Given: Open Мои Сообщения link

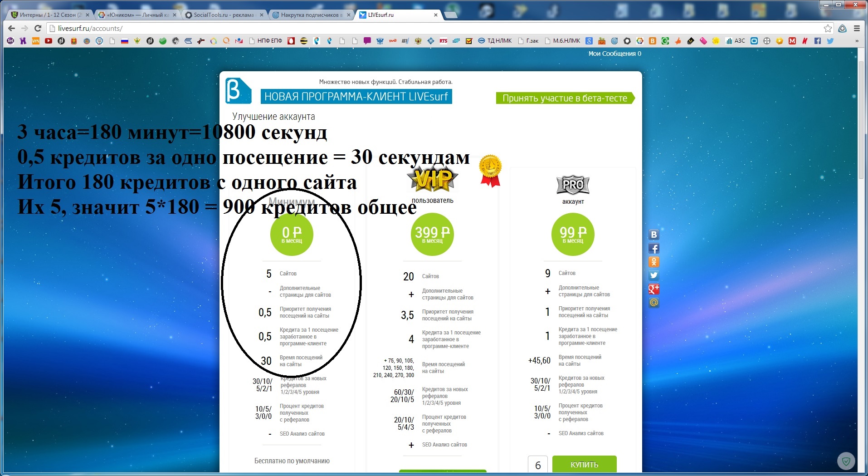Looking at the screenshot, I should click(x=615, y=54).
